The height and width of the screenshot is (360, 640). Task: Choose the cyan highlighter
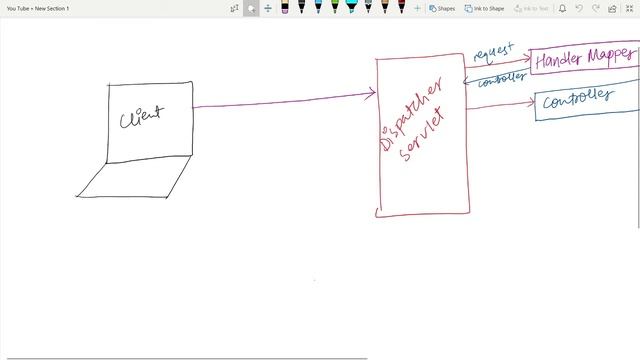click(x=351, y=7)
